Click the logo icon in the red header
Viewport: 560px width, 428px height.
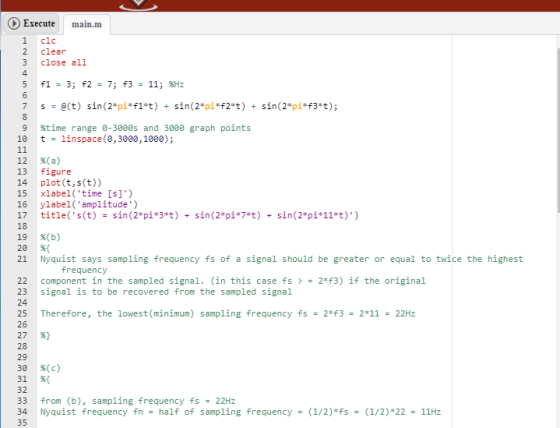(139, 5)
